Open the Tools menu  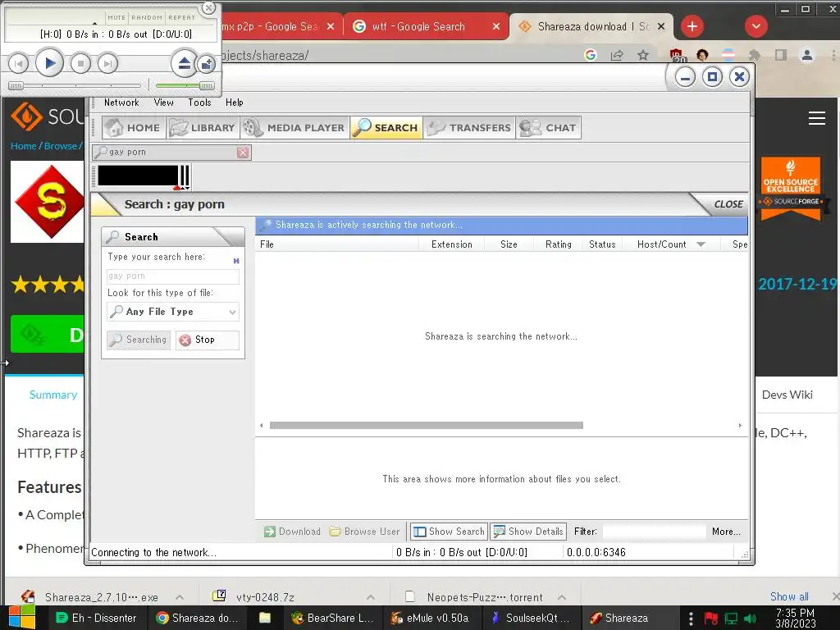click(x=199, y=103)
